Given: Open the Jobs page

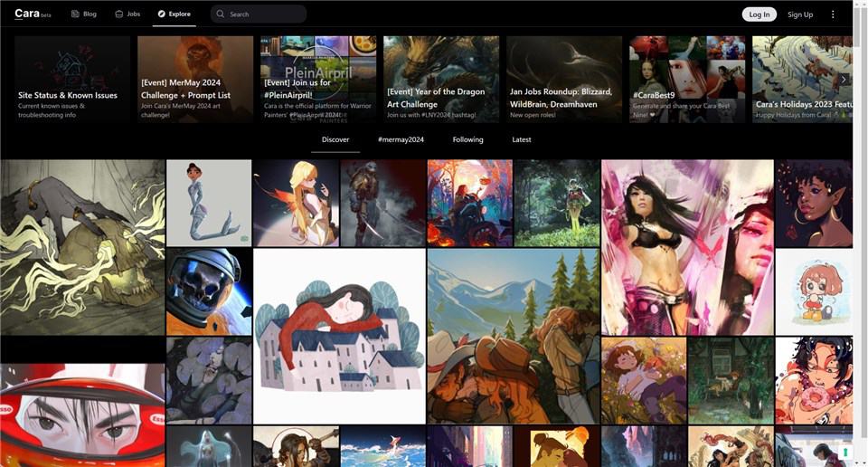Looking at the screenshot, I should 127,14.
